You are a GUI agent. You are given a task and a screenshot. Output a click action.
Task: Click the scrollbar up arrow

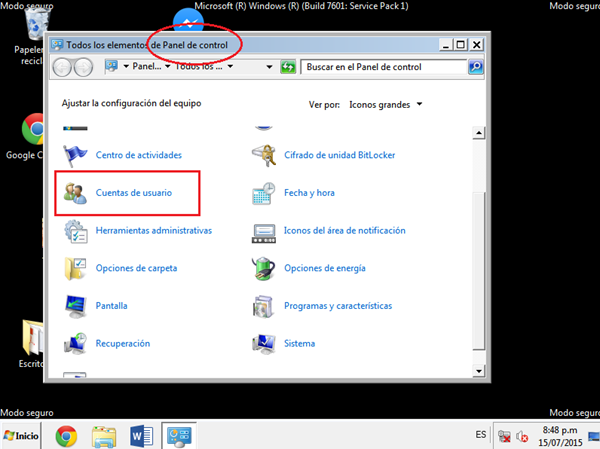tap(478, 133)
